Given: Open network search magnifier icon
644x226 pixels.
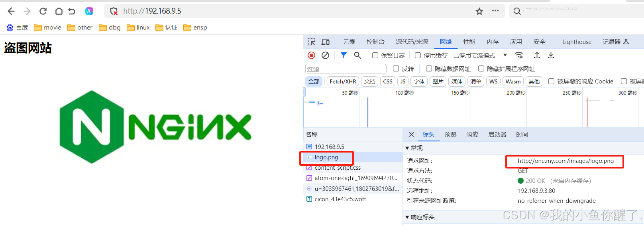Looking at the screenshot, I should coord(357,55).
